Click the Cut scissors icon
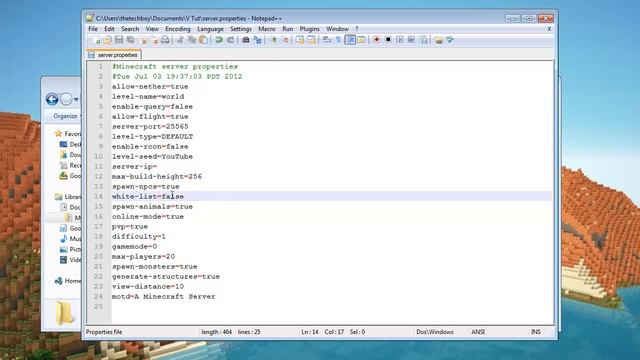This screenshot has height=360, width=640. pyautogui.click(x=180, y=40)
